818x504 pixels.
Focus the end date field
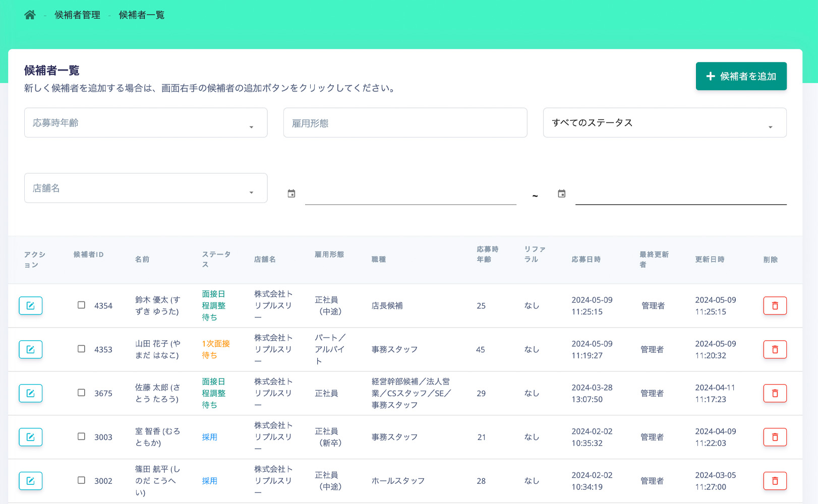click(x=681, y=194)
